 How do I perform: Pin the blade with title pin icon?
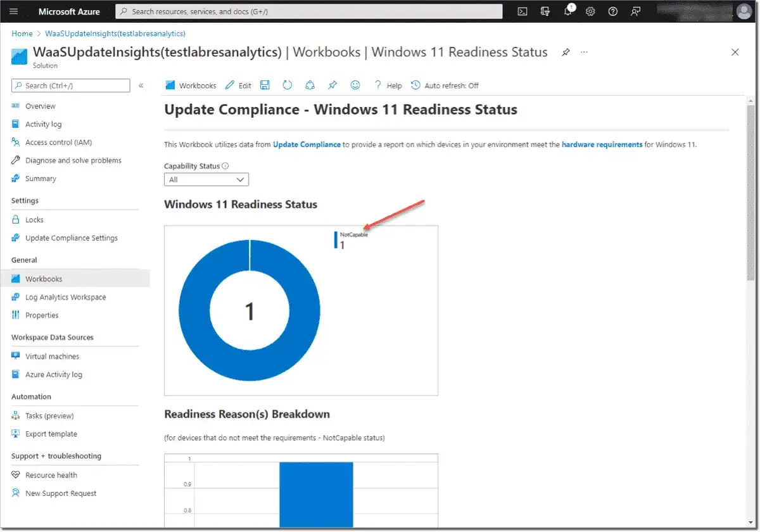tap(566, 53)
